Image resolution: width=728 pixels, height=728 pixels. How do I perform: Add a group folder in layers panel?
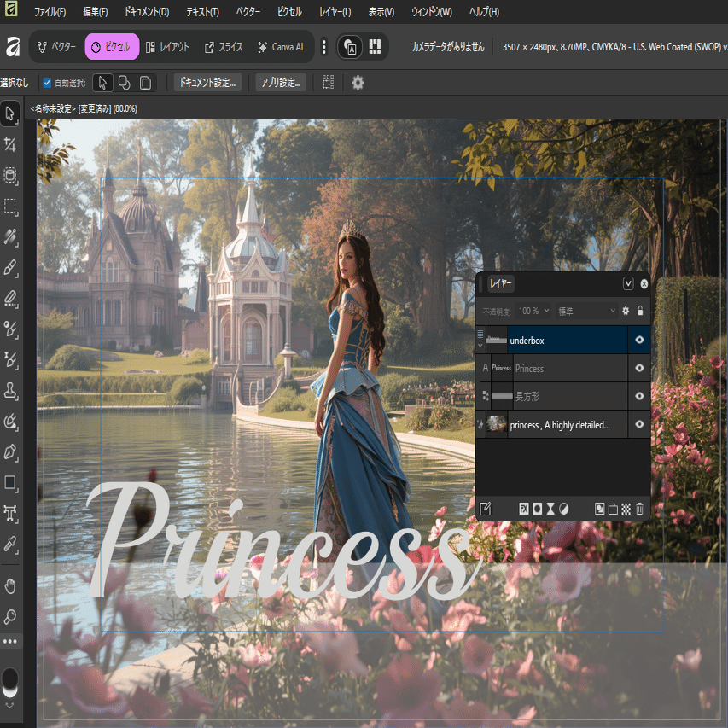(x=613, y=509)
